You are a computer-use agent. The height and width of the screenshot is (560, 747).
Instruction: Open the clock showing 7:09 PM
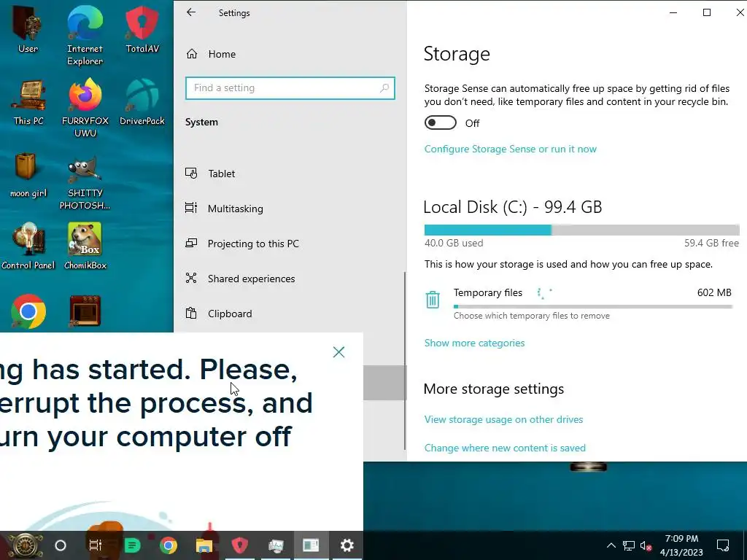(x=681, y=545)
